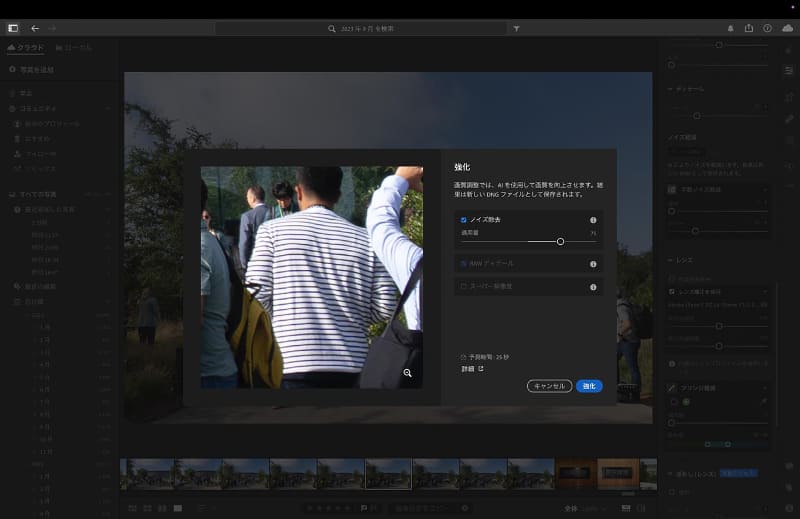Expand the コミュニティ section in sidebar

(108, 109)
